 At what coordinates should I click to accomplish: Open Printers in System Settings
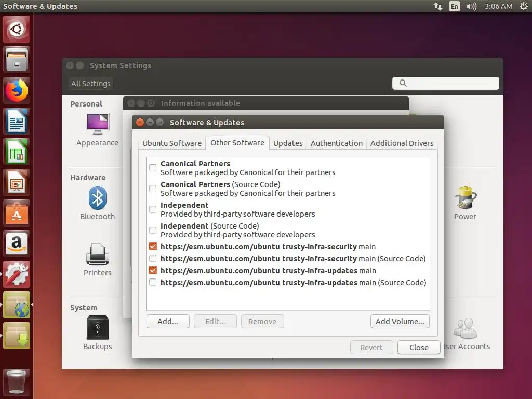(97, 260)
